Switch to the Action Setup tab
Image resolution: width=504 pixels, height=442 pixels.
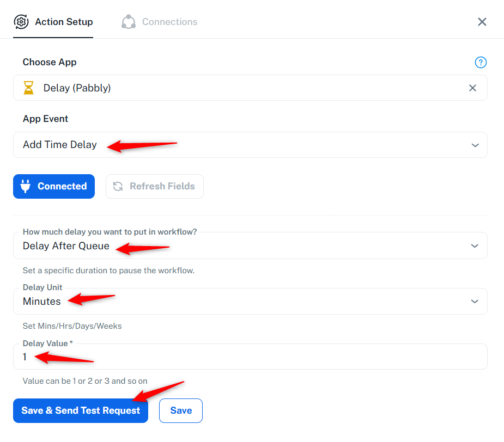(53, 22)
